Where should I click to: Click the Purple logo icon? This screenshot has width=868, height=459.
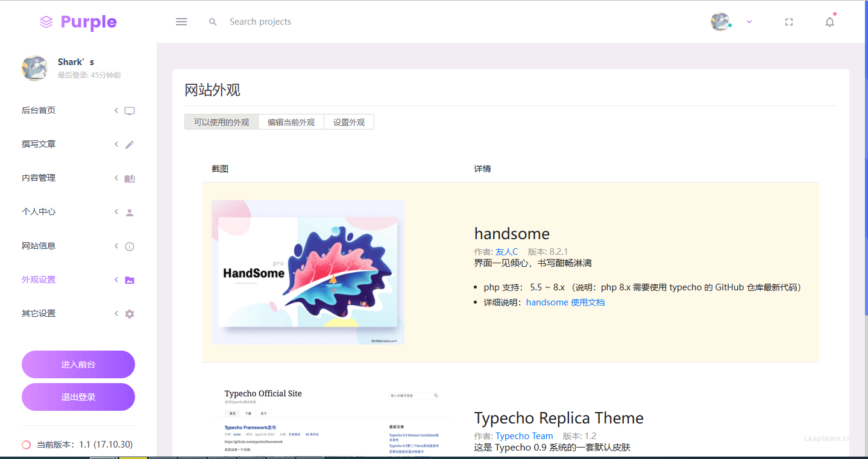(x=46, y=22)
